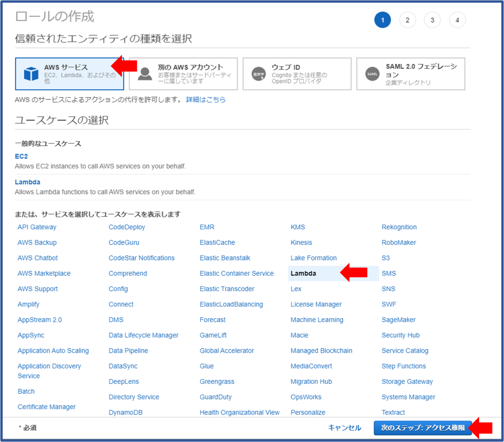Click step 1 circle indicator
This screenshot has width=504, height=442.
[x=383, y=20]
